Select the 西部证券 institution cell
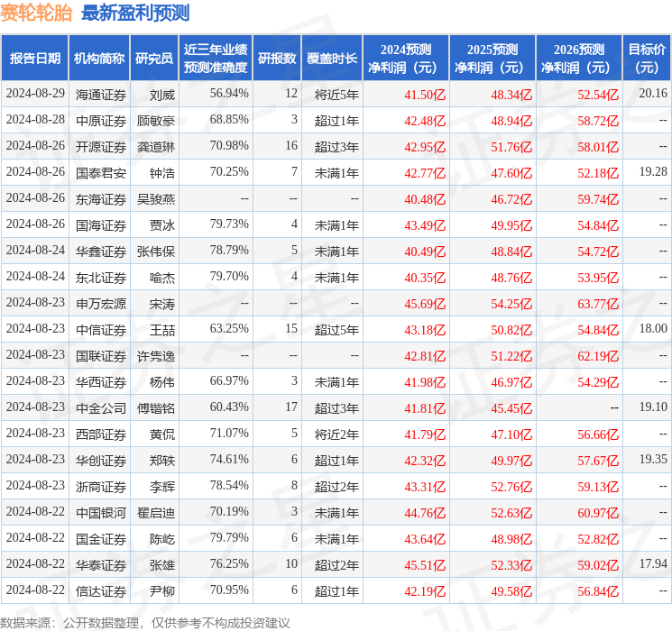This screenshot has width=672, height=631. pyautogui.click(x=101, y=434)
